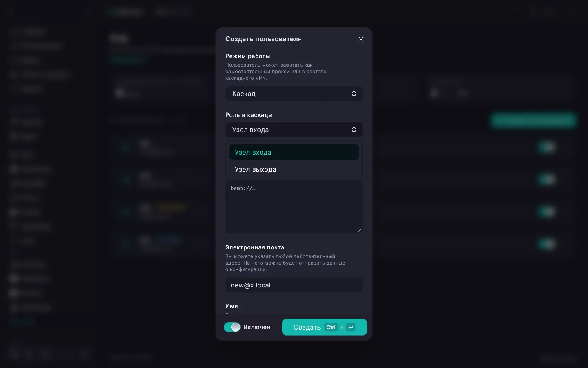Viewport: 588px width, 368px height.
Task: Click the Ctrl keycap hint in Создать button
Action: 331,327
